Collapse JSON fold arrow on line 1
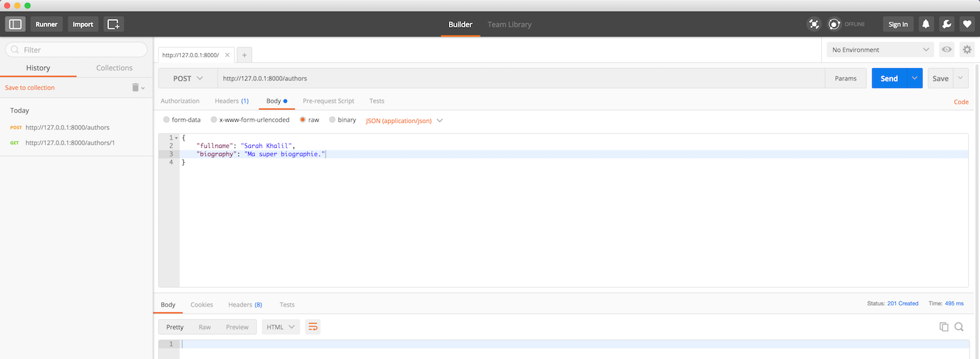Viewport: 980px width, 359px height. pyautogui.click(x=176, y=138)
